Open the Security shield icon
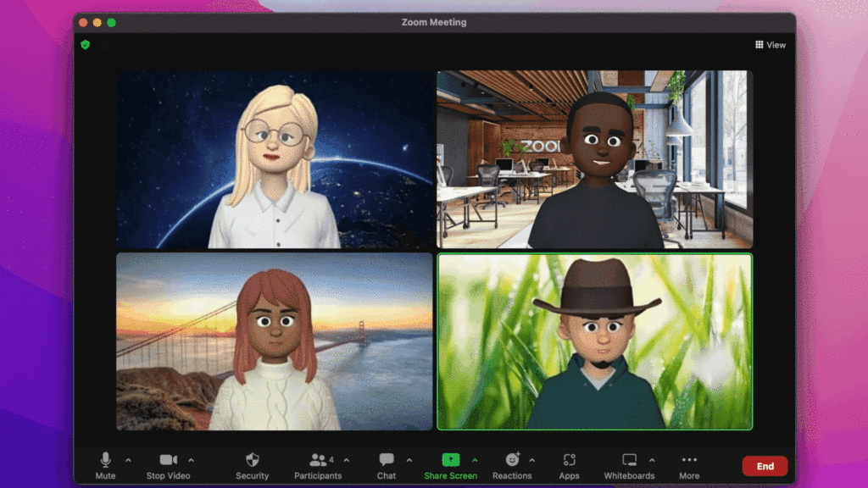868x488 pixels. [x=252, y=460]
